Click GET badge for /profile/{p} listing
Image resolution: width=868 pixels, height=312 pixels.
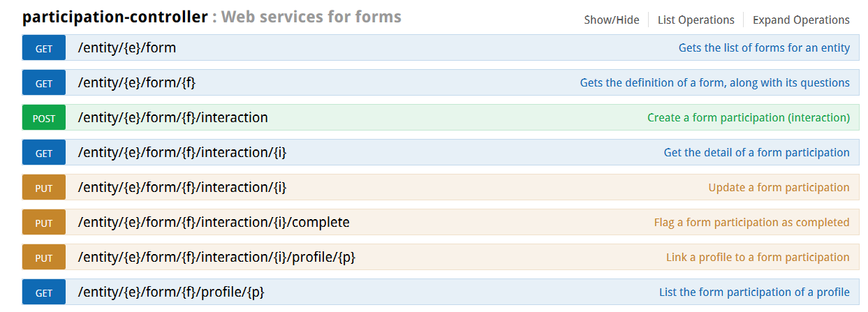[x=44, y=292]
